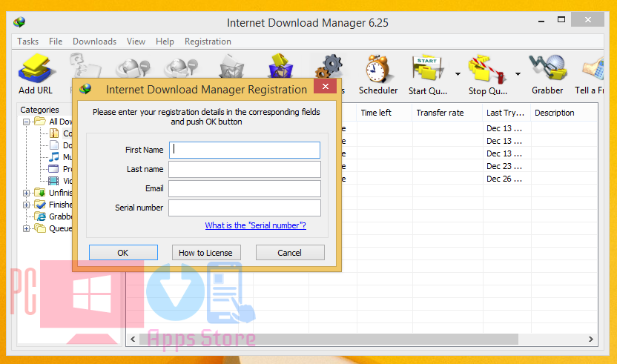Expand the Finished tree node
Image resolution: width=617 pixels, height=364 pixels.
click(27, 205)
